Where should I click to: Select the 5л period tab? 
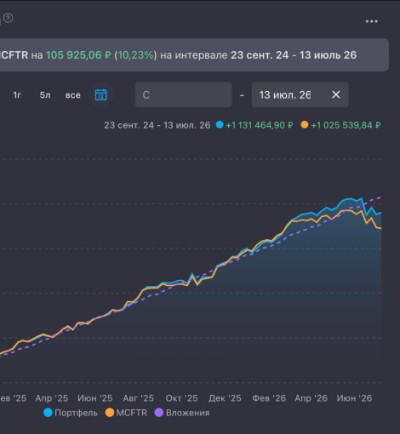point(45,95)
